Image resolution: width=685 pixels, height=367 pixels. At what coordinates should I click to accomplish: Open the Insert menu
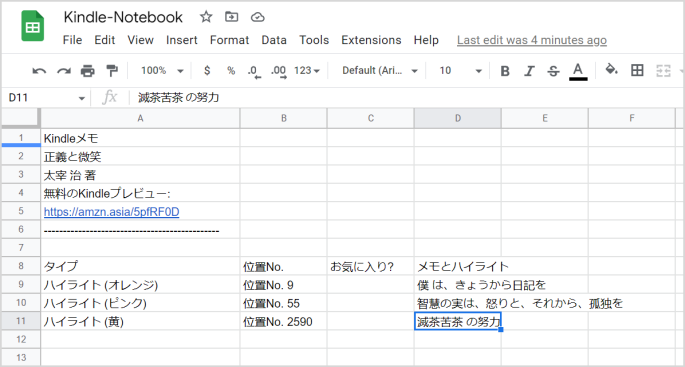182,40
